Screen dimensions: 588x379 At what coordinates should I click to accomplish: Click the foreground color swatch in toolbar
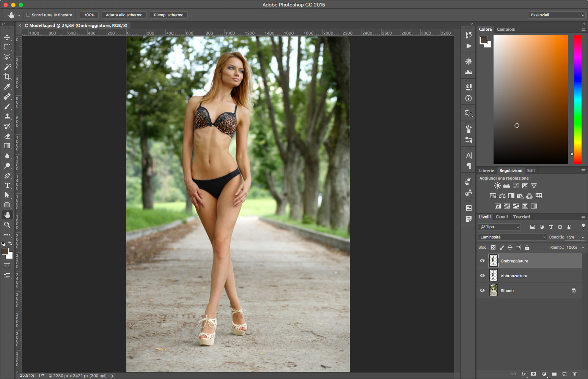[x=5, y=251]
